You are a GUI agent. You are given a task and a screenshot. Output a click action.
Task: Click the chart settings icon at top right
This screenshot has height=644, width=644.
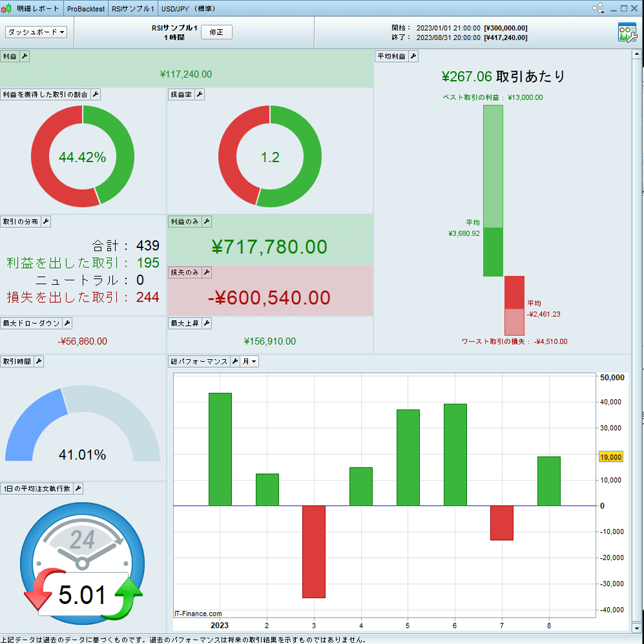click(x=627, y=32)
